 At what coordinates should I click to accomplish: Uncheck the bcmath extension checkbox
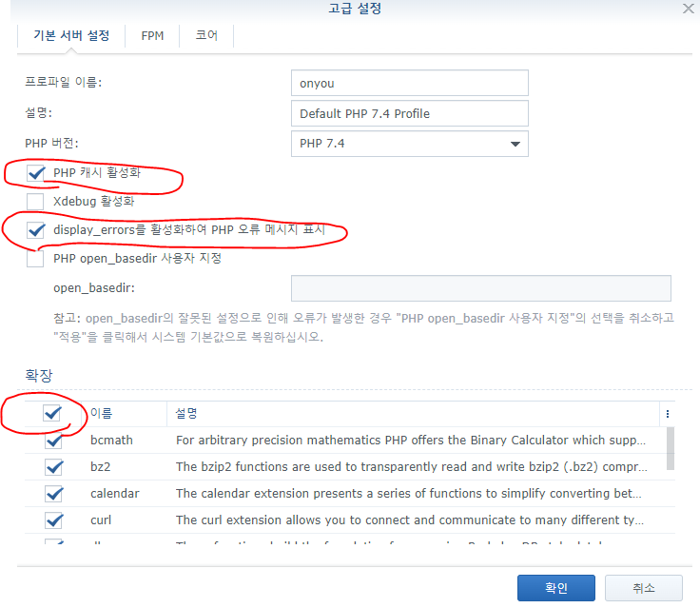[x=54, y=441]
